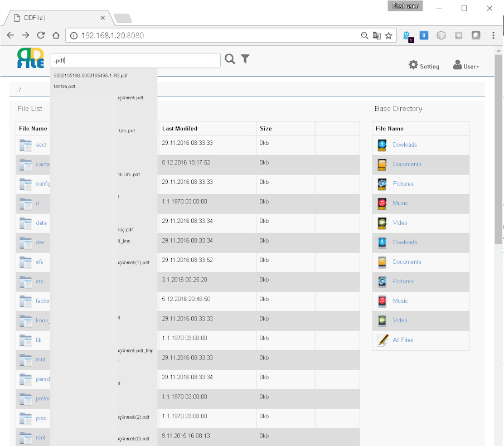Viewport: 504px width, 446px height.
Task: Expand the User dropdown menu
Action: coord(466,66)
